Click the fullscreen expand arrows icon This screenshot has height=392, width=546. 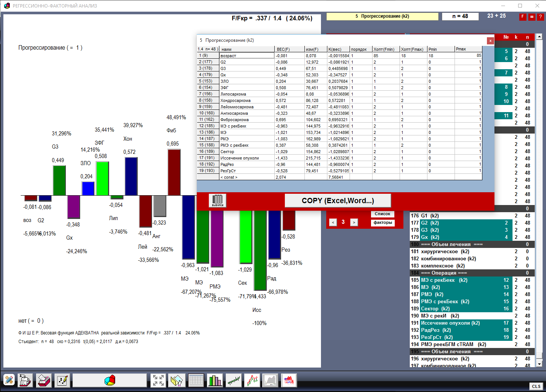pyautogui.click(x=158, y=380)
